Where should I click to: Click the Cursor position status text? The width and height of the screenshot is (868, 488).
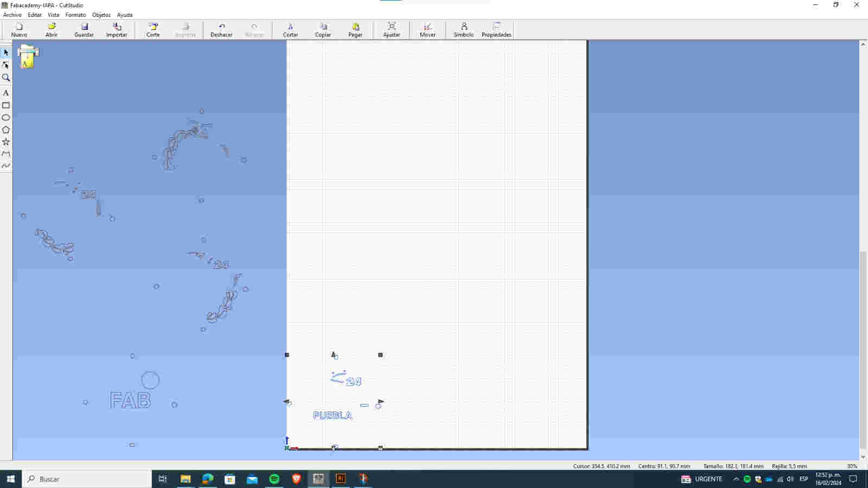click(602, 466)
